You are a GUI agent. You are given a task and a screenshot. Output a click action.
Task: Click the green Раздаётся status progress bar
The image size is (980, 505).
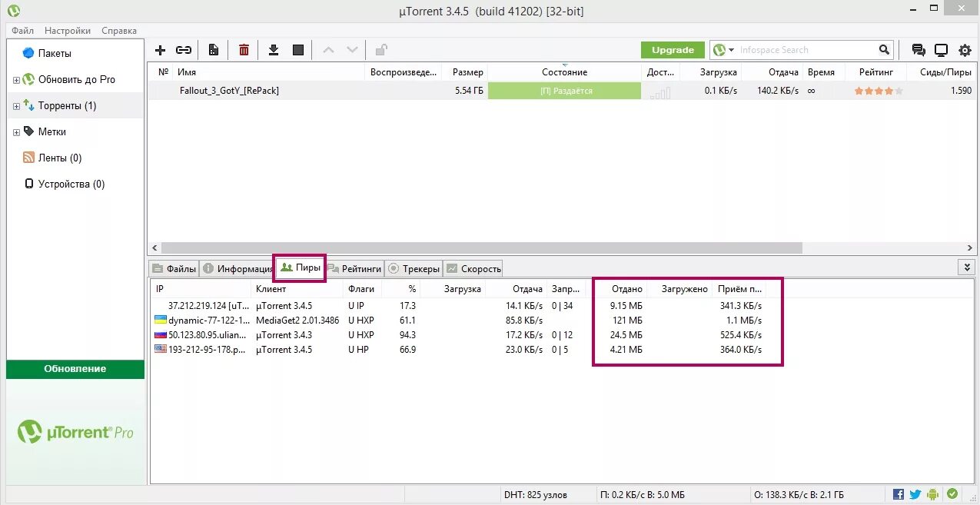click(x=564, y=91)
